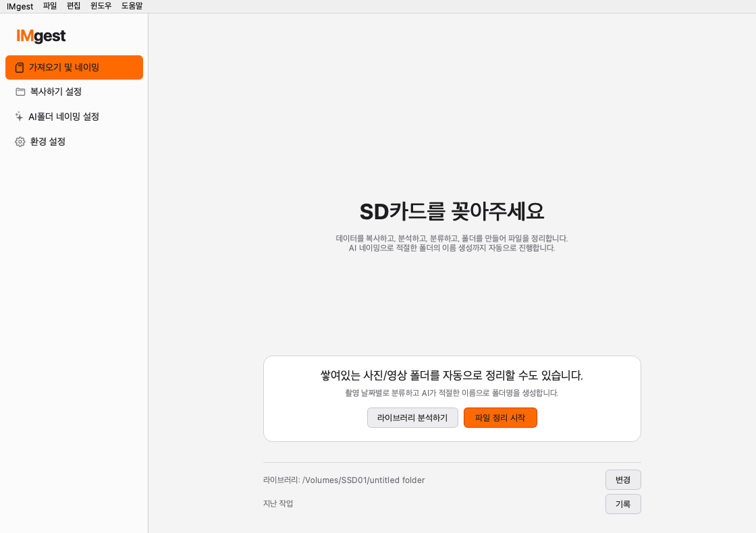The height and width of the screenshot is (533, 756).
Task: Click the IMgest logo in the sidebar
Action: tap(41, 36)
